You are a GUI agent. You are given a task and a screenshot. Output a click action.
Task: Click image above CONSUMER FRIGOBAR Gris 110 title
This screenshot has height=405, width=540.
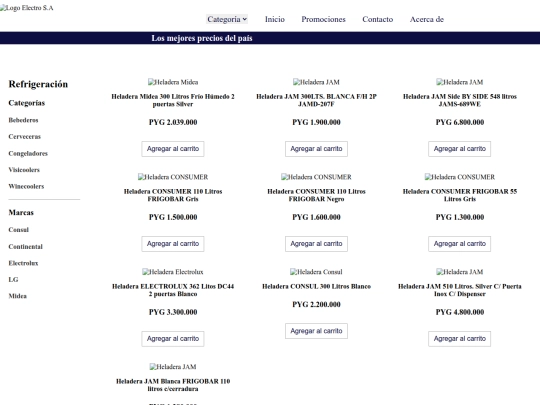(173, 177)
